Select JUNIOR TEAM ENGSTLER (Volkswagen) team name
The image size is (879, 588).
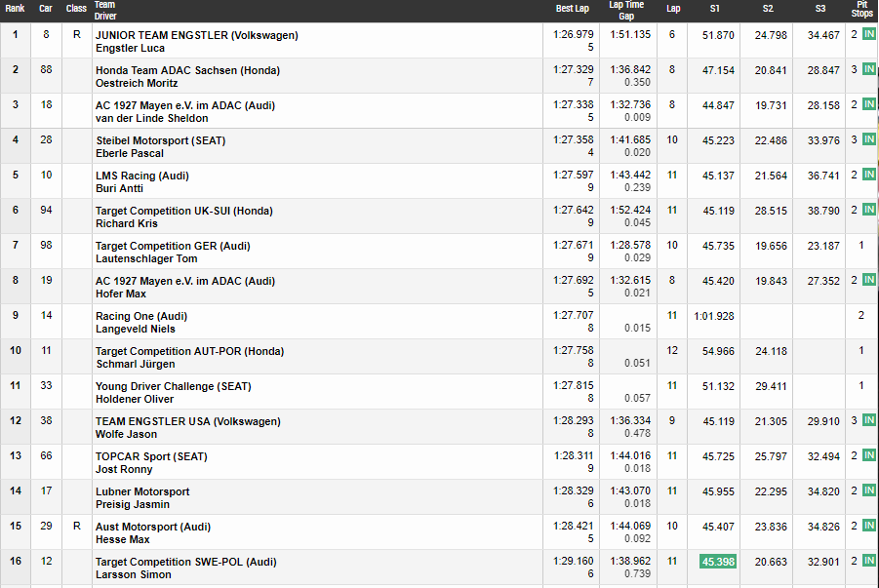tap(197, 35)
